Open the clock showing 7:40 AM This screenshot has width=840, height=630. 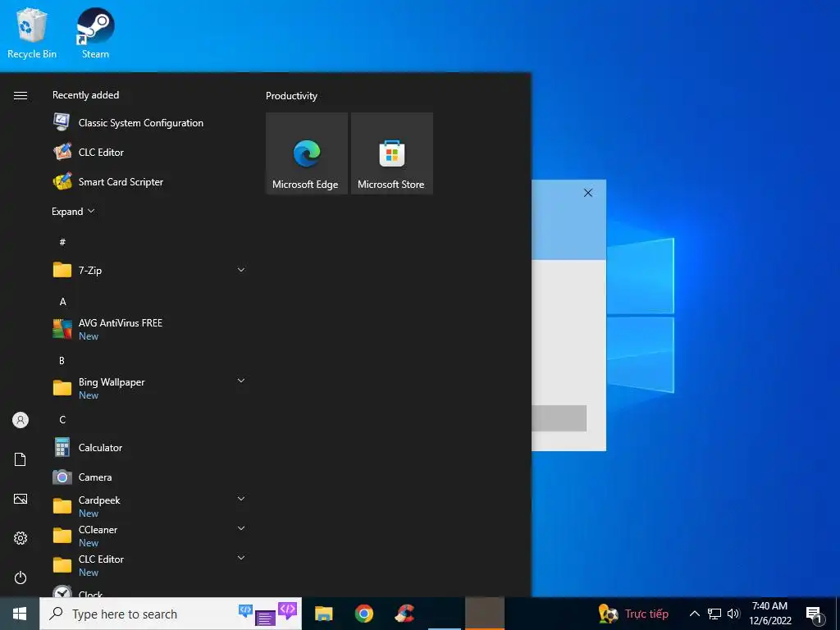point(769,614)
